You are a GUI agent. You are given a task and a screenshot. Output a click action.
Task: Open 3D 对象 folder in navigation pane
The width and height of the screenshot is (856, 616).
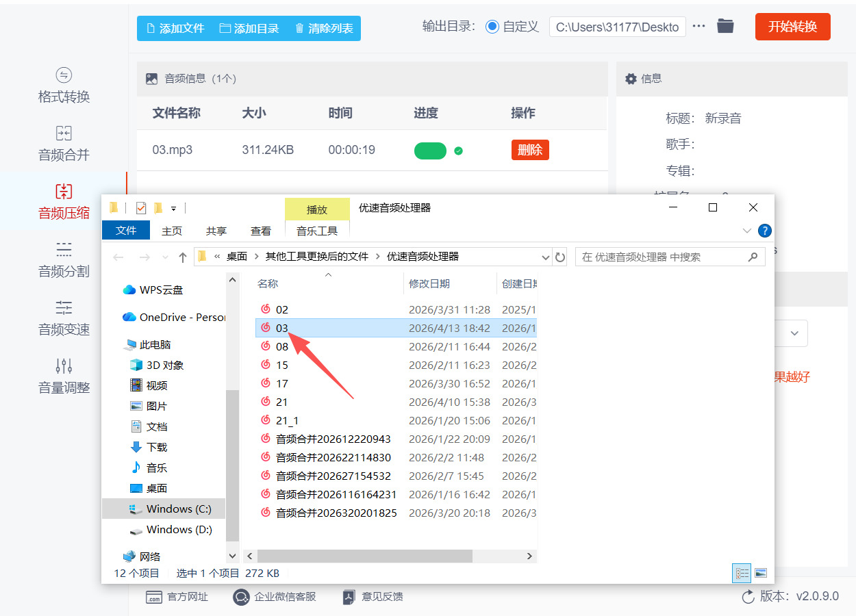(157, 365)
